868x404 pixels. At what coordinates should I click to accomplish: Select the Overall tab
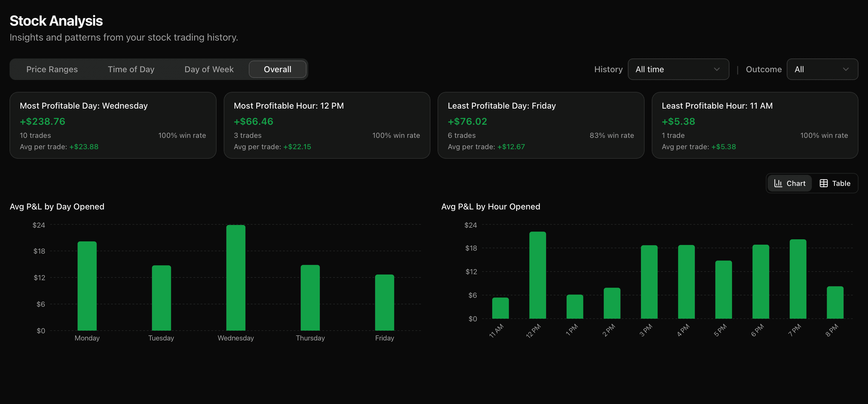pyautogui.click(x=277, y=69)
